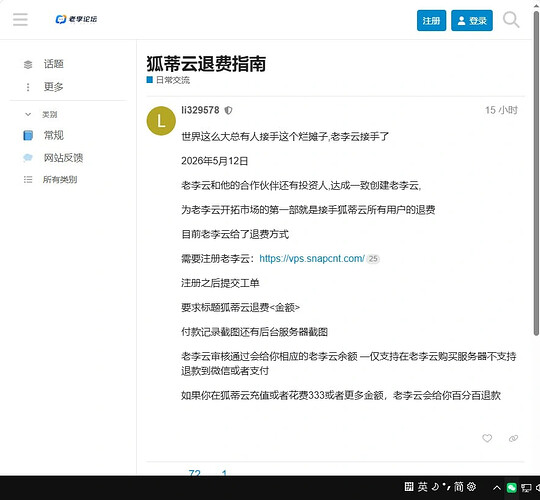Click the 注册 button
The image size is (540, 500).
pyautogui.click(x=431, y=20)
